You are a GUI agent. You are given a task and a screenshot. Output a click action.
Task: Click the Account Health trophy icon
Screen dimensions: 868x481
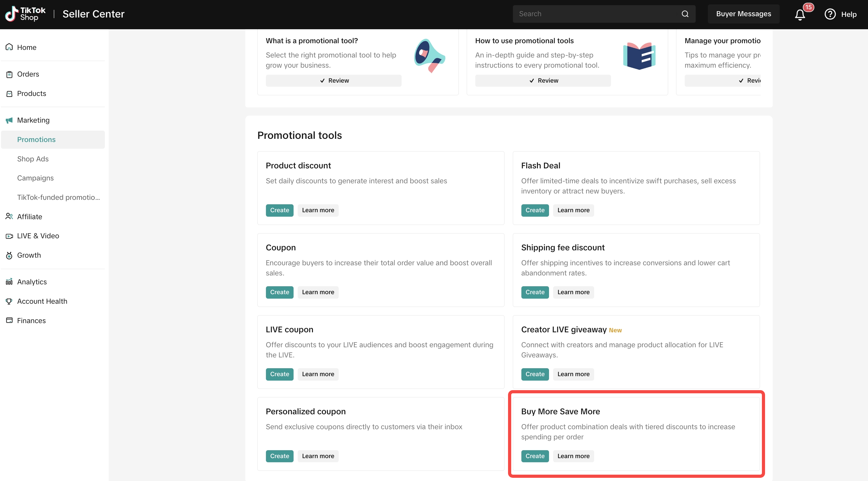9,301
